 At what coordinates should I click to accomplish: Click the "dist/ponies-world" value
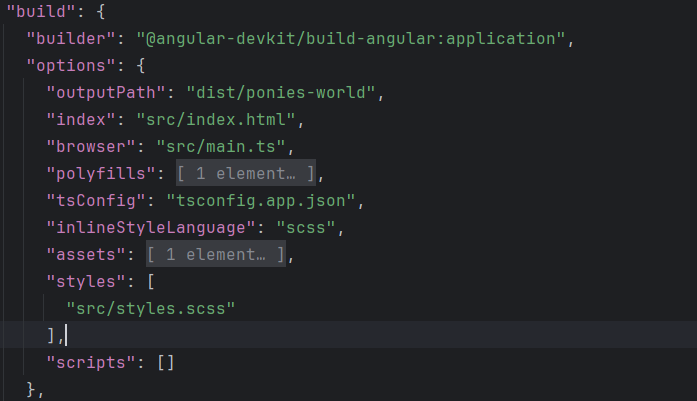point(281,92)
